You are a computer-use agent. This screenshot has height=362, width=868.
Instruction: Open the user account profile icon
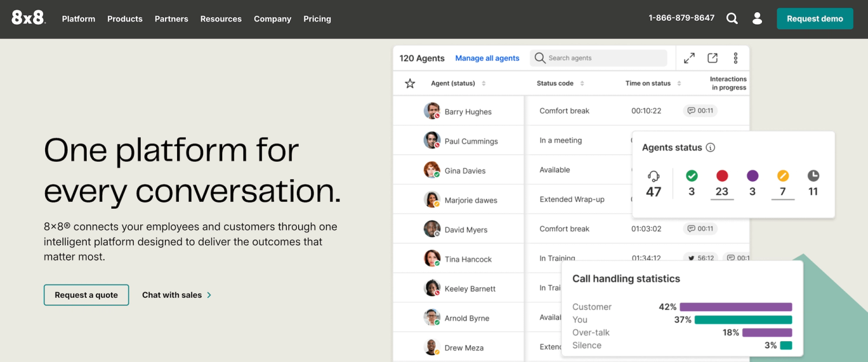(757, 19)
